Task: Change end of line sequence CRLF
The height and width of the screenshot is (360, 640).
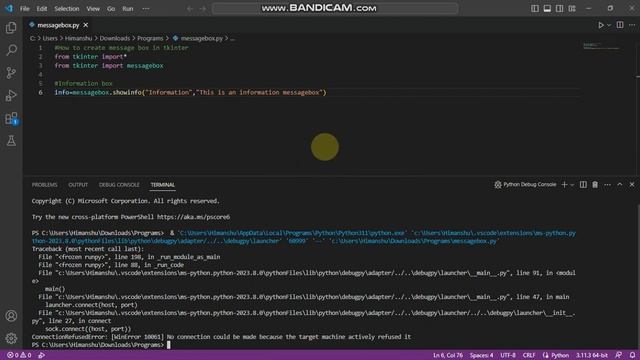Action: click(529, 355)
